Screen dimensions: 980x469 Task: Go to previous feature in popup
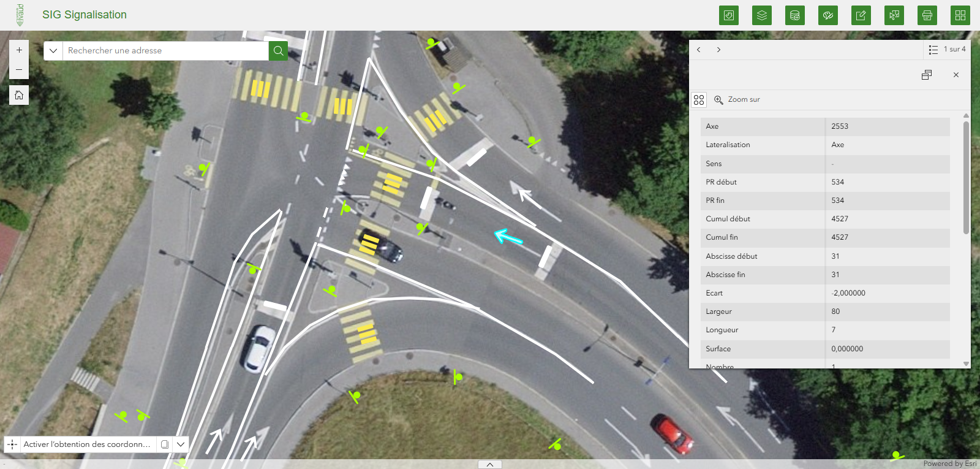[699, 50]
